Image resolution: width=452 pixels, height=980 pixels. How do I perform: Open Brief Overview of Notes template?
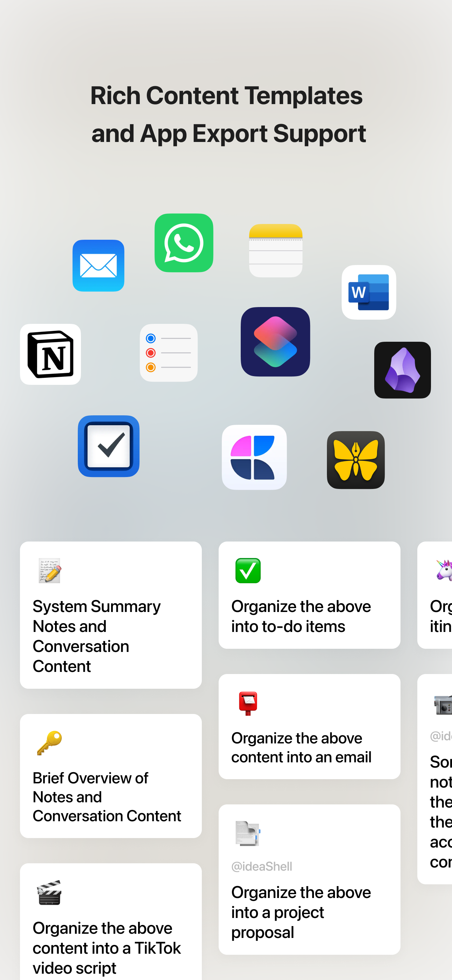(x=111, y=776)
